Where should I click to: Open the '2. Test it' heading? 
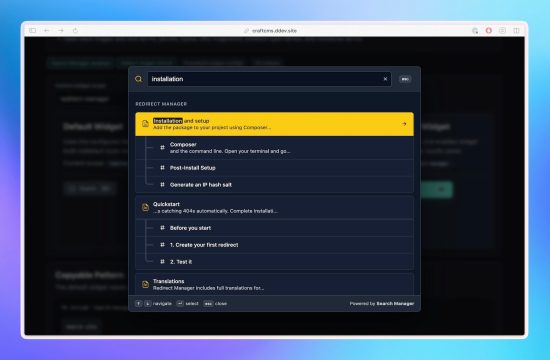click(274, 262)
